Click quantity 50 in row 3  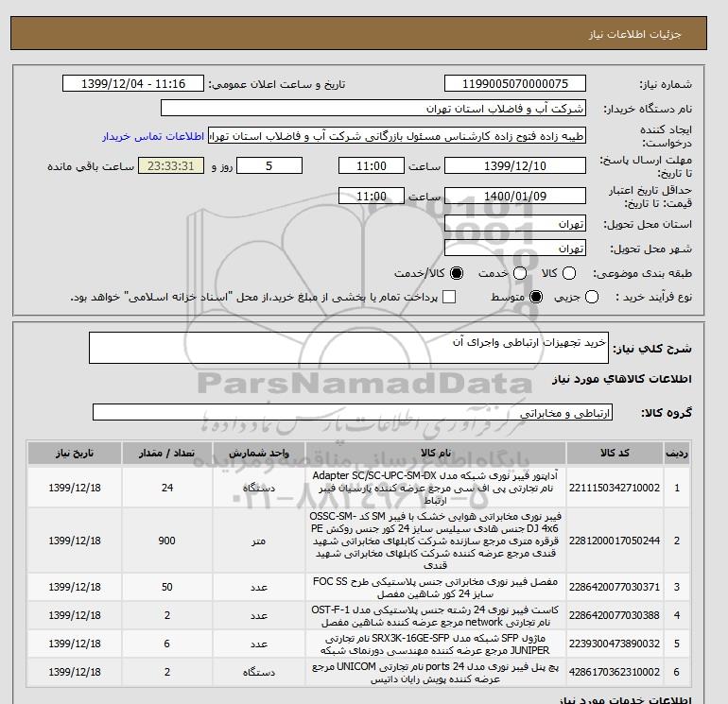(x=167, y=587)
